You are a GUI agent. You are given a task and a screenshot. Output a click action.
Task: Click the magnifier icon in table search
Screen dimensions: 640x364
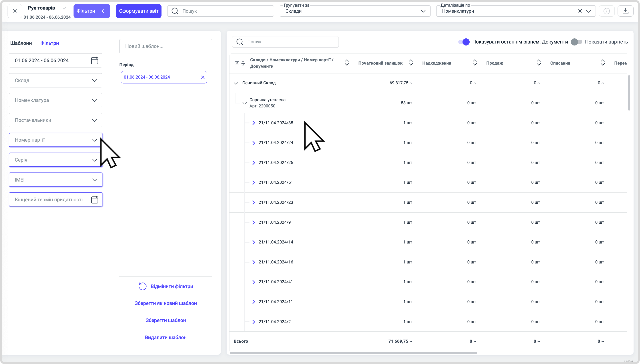coord(240,42)
